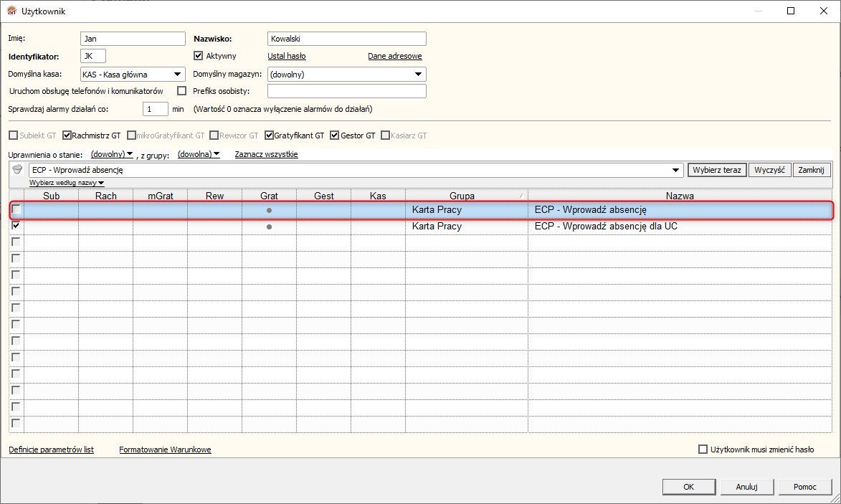Screen dimensions: 841x504
Task: Uncheck the Gratyfikant GT checkbox
Action: 270,135
